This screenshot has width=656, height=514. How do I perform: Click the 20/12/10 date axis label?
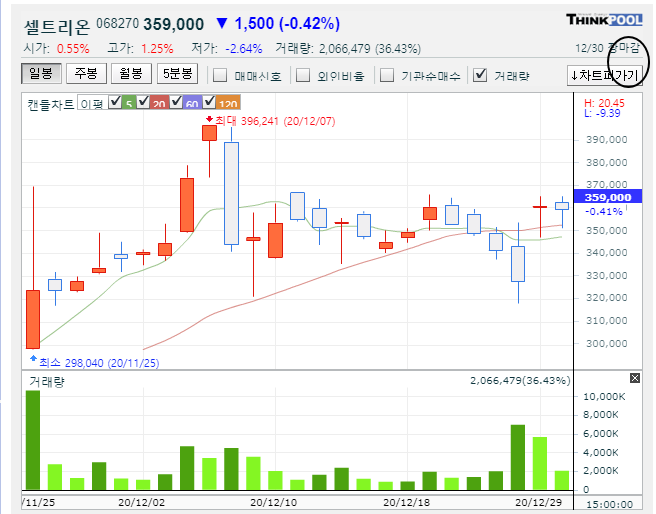coord(274,502)
